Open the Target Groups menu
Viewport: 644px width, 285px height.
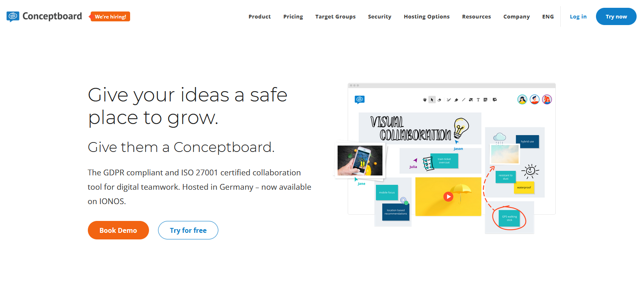click(335, 16)
